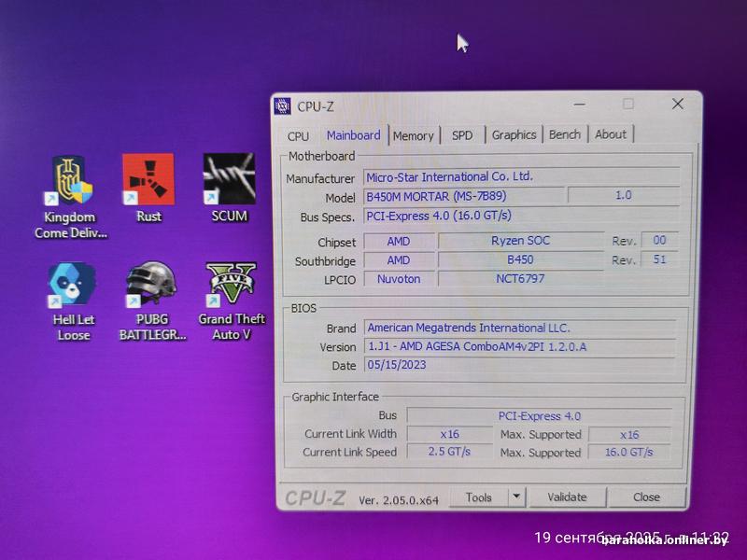Open Kingdom Come Deliverance desktop shortcut

(71, 198)
